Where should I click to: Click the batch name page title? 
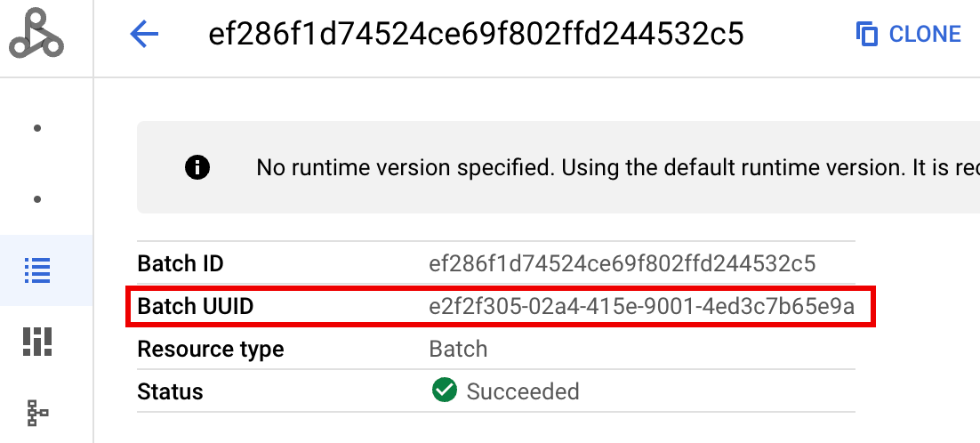(x=475, y=35)
